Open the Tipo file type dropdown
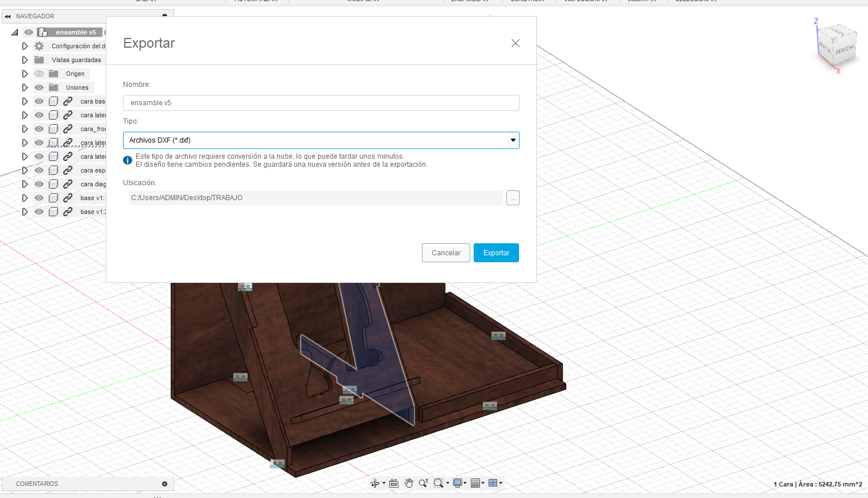This screenshot has width=868, height=498. click(x=321, y=140)
